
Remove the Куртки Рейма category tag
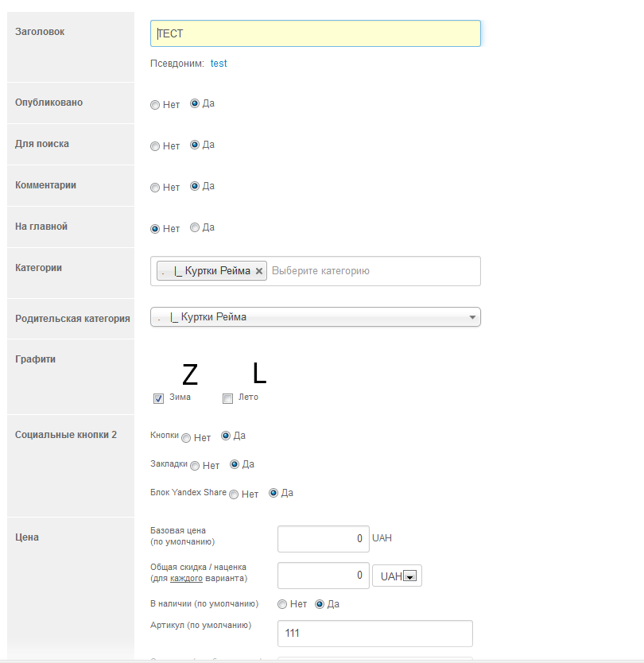[259, 271]
